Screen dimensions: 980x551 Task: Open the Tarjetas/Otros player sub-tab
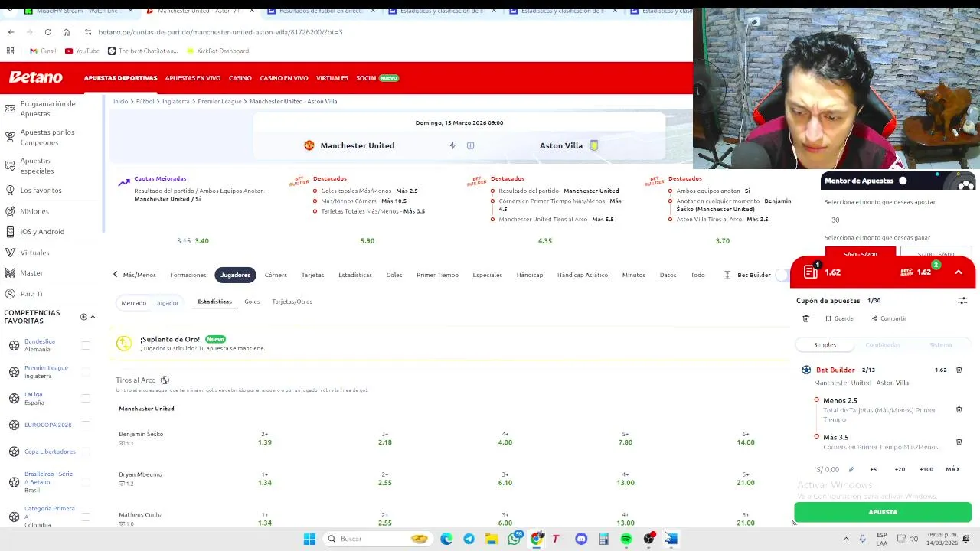(292, 302)
